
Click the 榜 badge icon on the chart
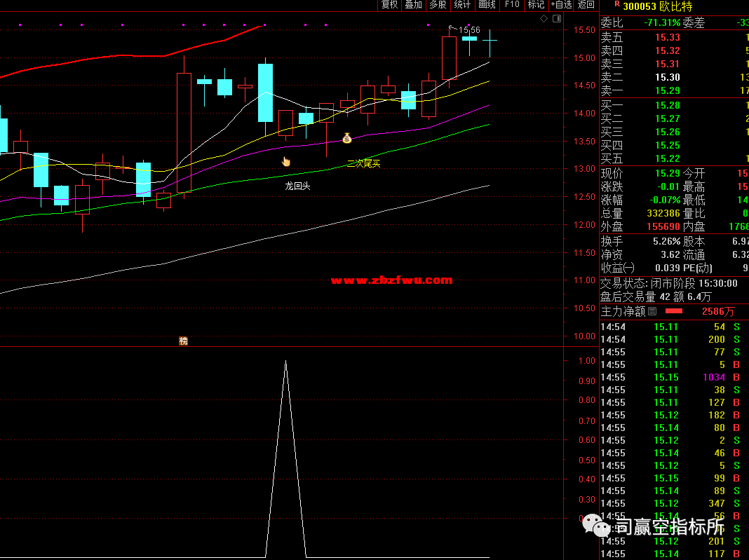(184, 341)
